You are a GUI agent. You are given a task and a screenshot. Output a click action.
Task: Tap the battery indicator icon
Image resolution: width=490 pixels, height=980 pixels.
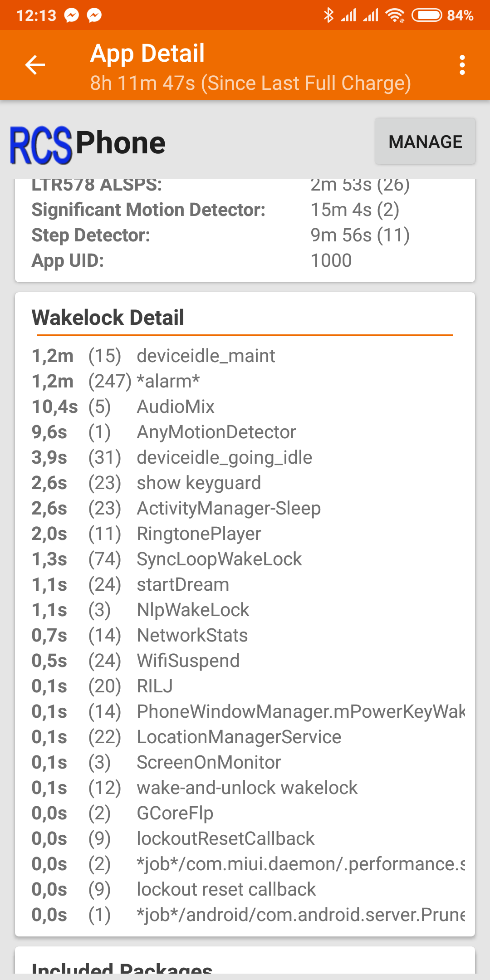(426, 15)
